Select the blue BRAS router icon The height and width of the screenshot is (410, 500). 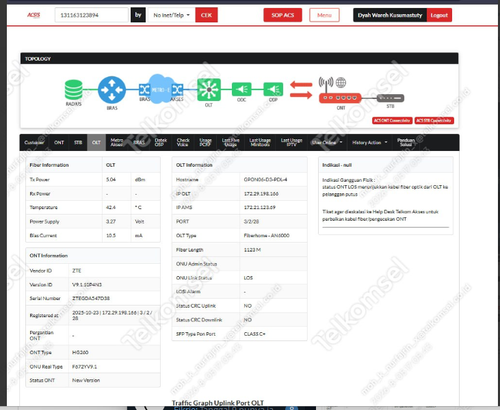tap(112, 90)
